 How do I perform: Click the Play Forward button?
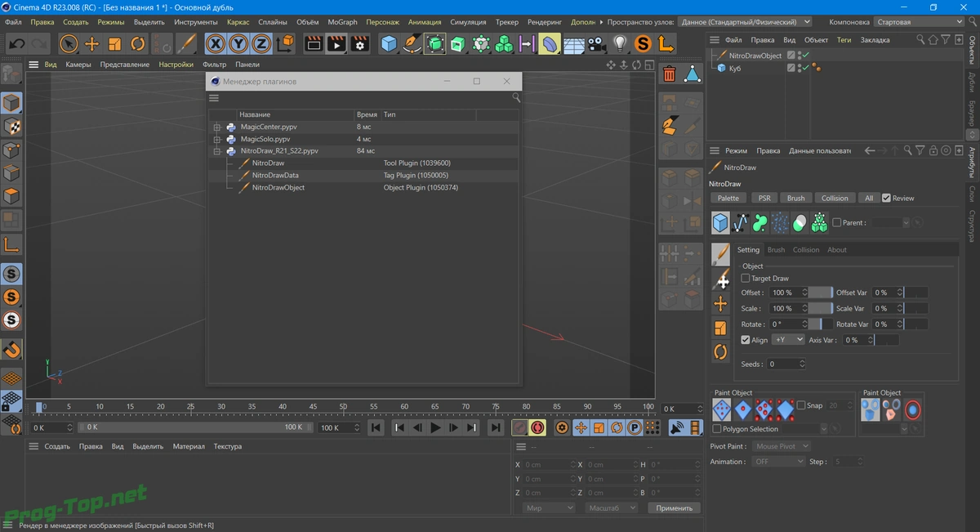click(435, 427)
